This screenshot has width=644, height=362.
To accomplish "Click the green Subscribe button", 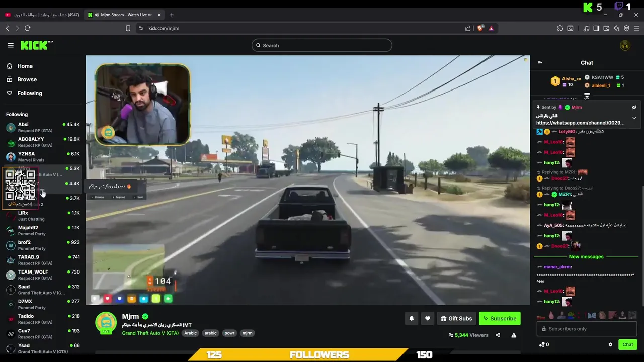I will [x=500, y=318].
